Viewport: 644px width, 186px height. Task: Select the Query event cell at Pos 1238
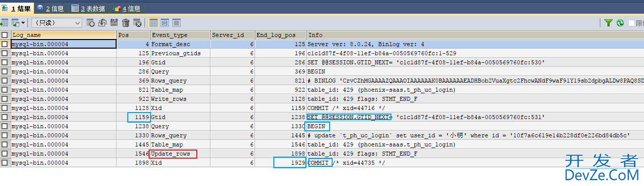180,126
